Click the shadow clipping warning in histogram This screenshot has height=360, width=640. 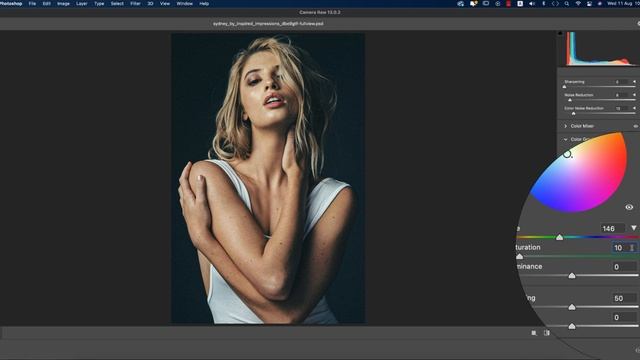[x=560, y=33]
